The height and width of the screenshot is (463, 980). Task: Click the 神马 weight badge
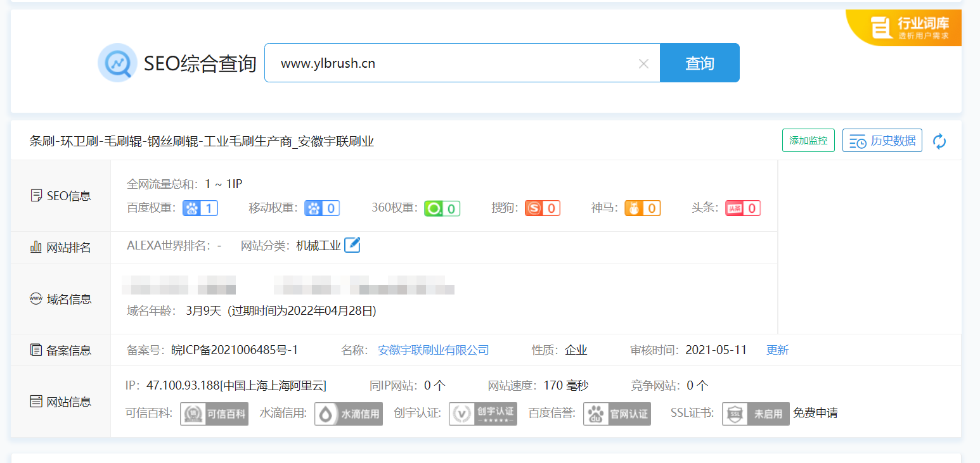643,208
